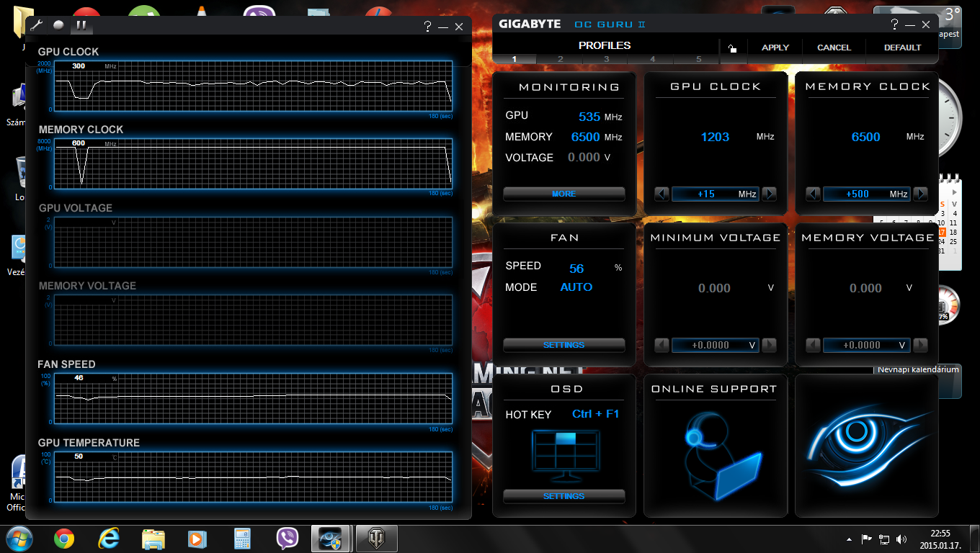Launch Internet Explorer from the taskbar

coord(109,539)
